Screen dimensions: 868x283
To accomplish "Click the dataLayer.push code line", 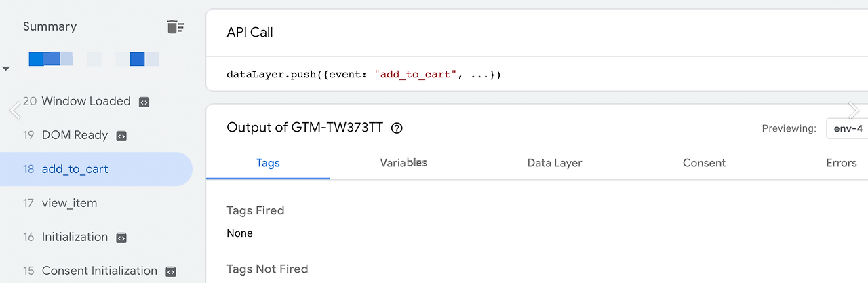I will click(x=363, y=74).
